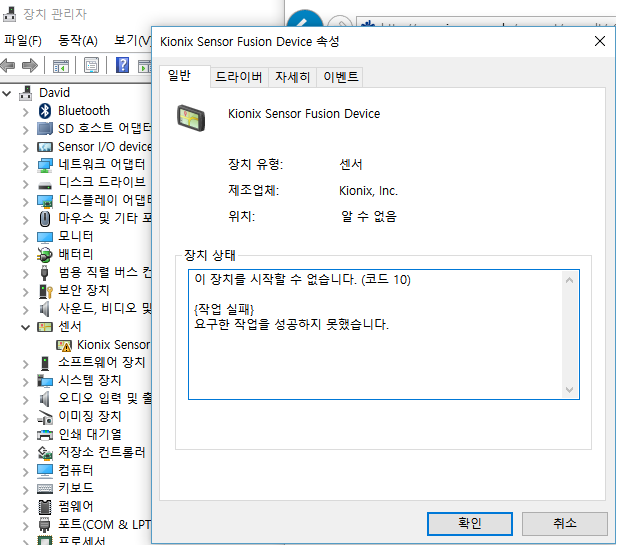Select the 센서 tree item label
Image resolution: width=620 pixels, height=545 pixels.
click(x=70, y=327)
